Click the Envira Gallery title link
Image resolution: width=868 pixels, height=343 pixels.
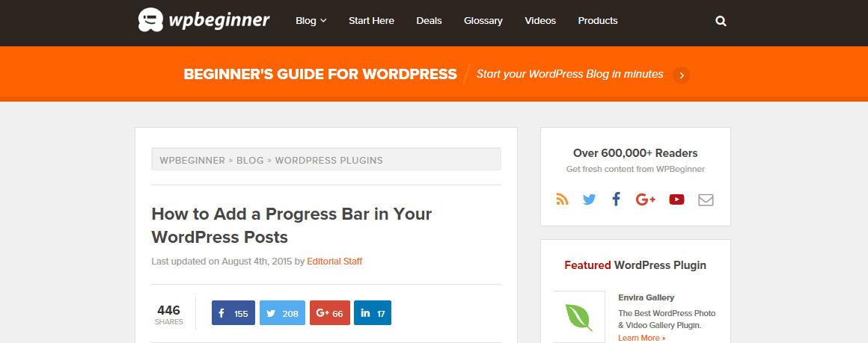click(x=646, y=297)
